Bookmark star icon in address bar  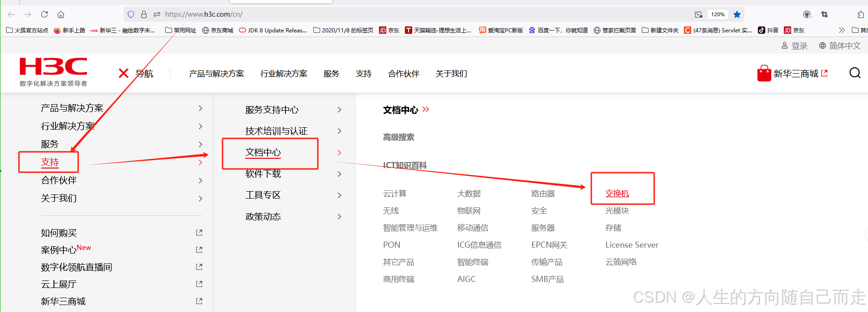click(737, 14)
